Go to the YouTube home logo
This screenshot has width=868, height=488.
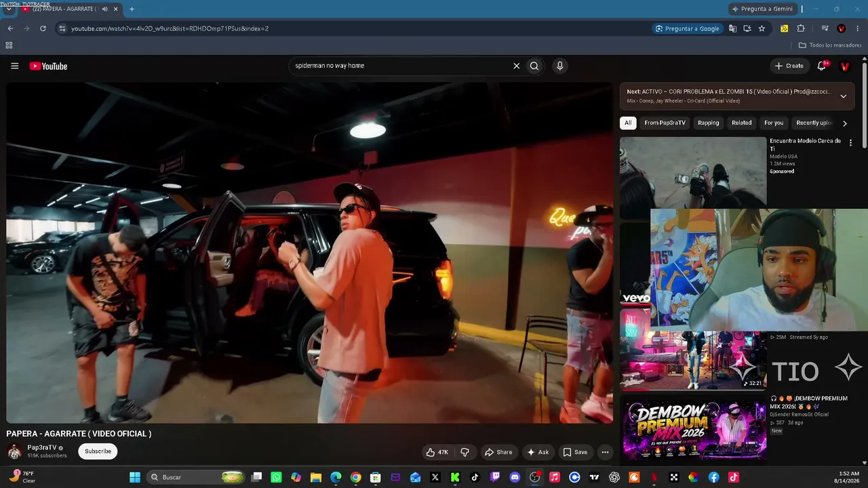pyautogui.click(x=48, y=66)
